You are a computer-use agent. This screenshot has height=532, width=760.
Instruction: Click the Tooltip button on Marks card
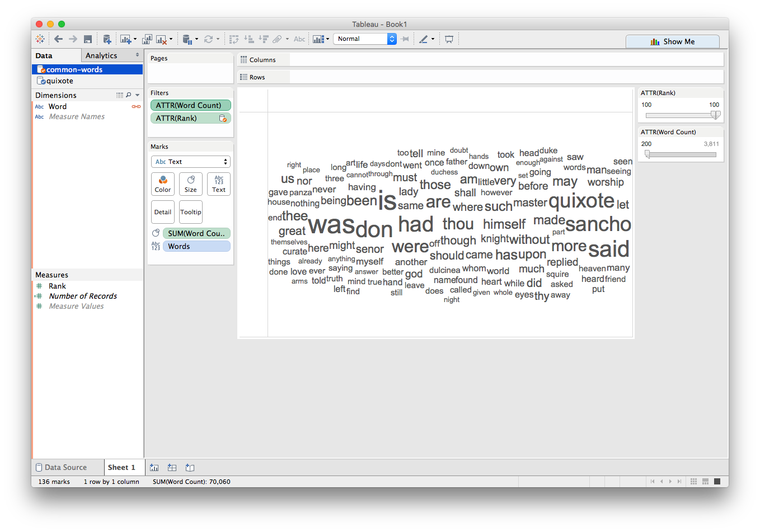coord(191,212)
